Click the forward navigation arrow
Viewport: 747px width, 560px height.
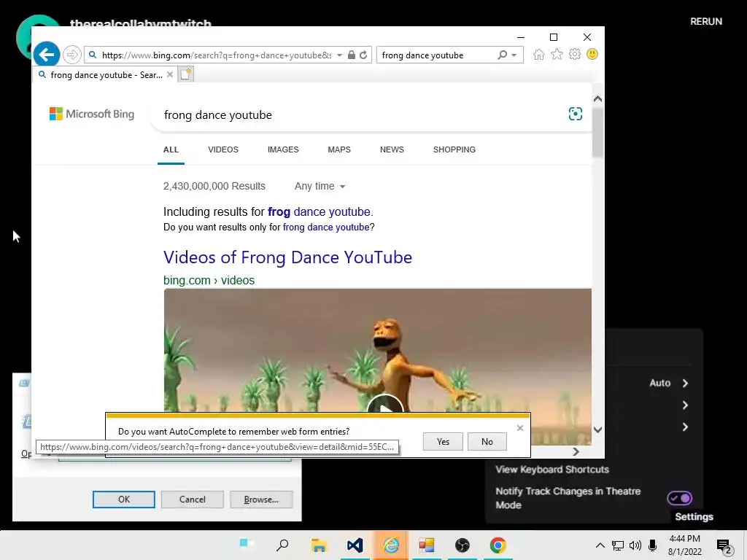pos(72,55)
